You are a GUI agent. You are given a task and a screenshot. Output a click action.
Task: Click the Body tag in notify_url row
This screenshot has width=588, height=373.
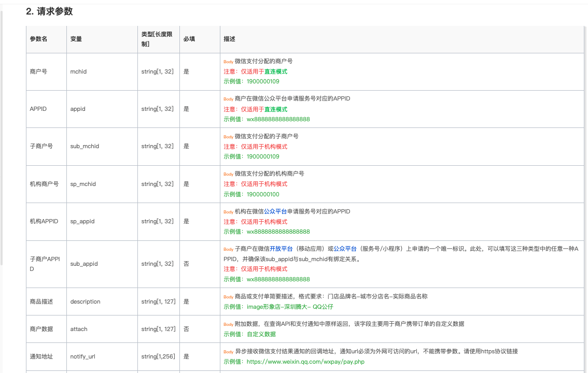(228, 352)
